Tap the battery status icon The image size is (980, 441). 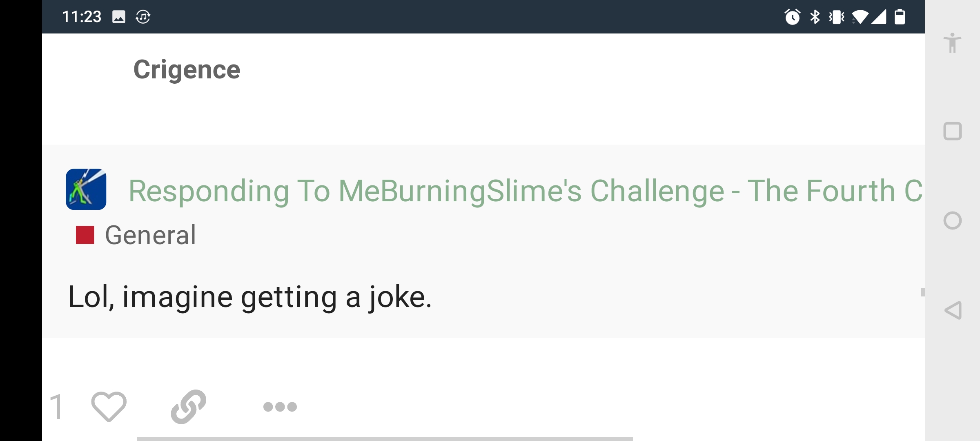(x=900, y=17)
